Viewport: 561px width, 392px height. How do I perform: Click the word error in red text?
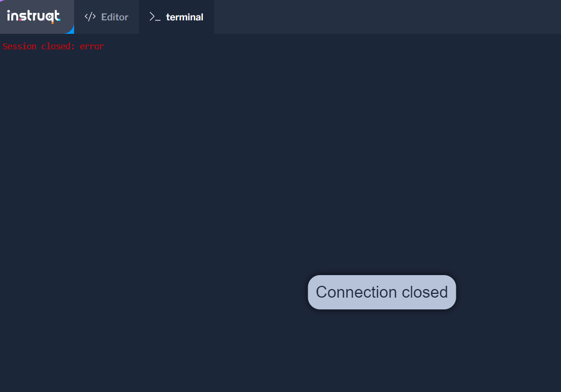tap(92, 47)
